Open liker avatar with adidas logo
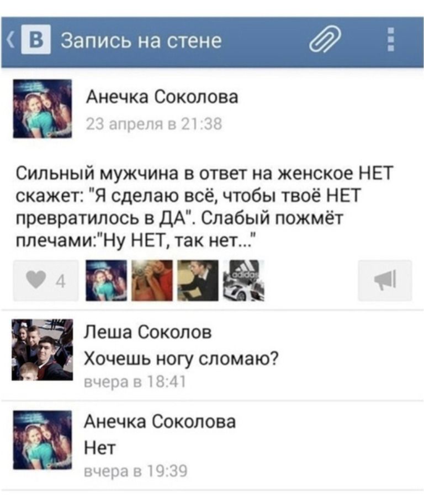424x504 pixels. pos(244,281)
